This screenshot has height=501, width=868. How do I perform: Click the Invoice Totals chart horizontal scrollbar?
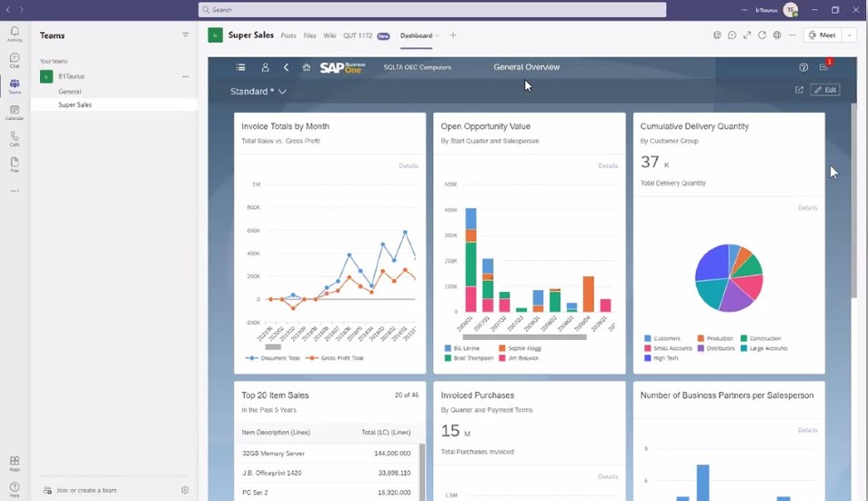pos(273,347)
